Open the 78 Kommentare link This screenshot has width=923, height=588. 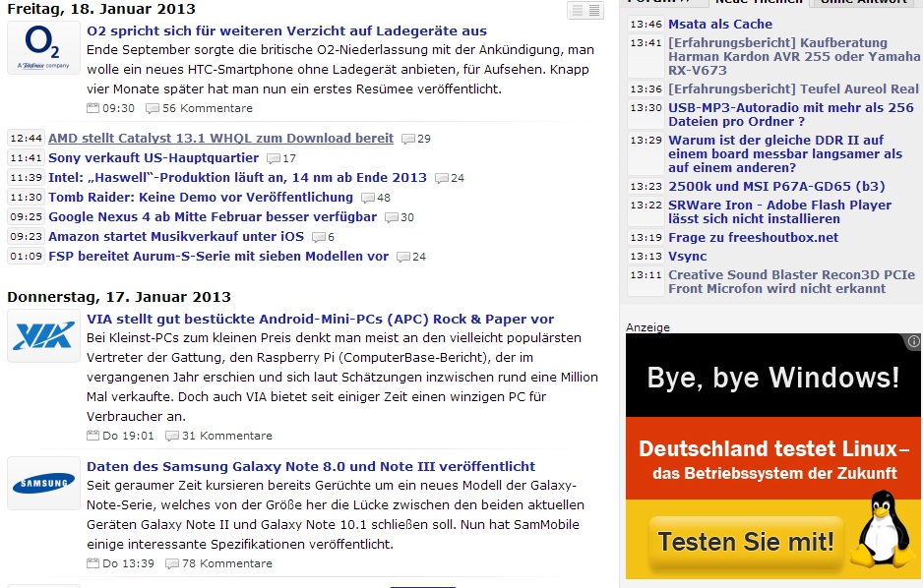click(x=227, y=563)
